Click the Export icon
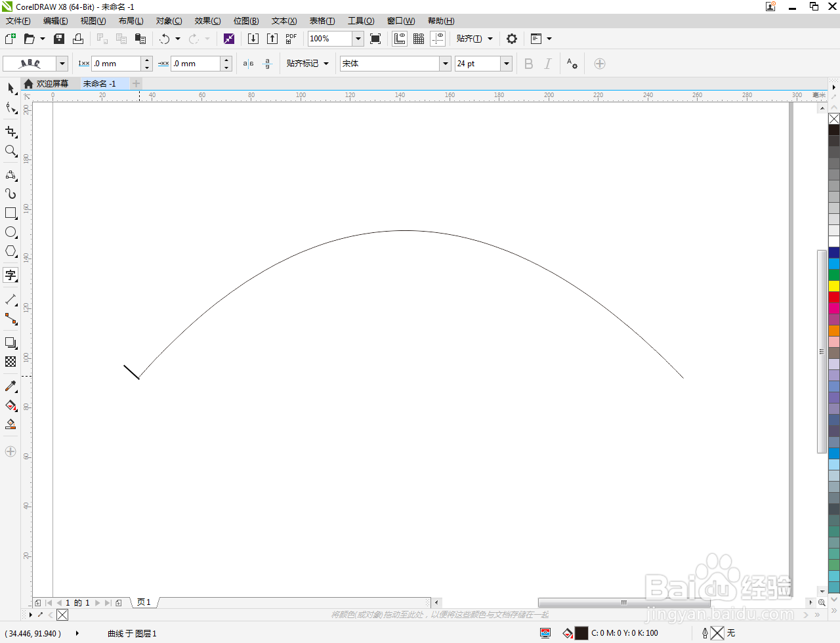840x643 pixels. click(272, 39)
